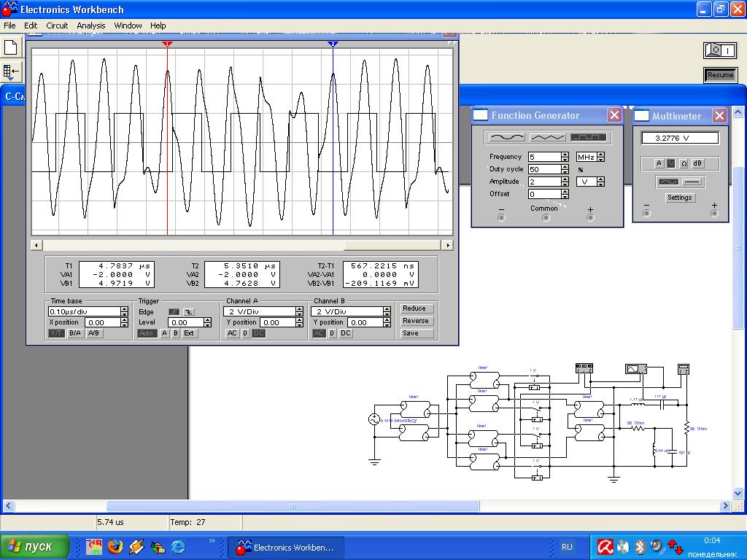Click the activate simulation power switch
This screenshot has height=560, width=747.
point(720,50)
